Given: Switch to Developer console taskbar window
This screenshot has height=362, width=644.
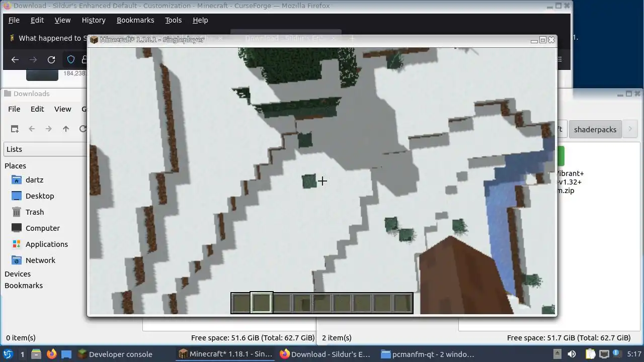Looking at the screenshot, I should (115, 354).
